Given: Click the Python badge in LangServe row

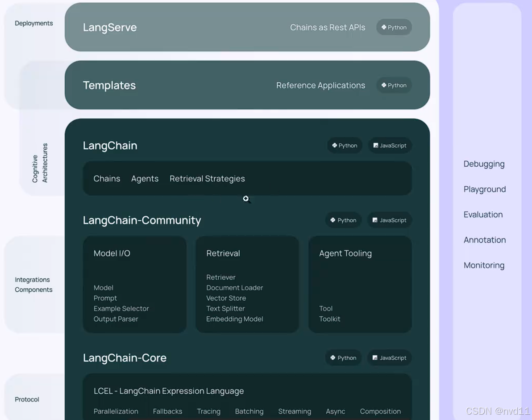Looking at the screenshot, I should click(x=394, y=27).
